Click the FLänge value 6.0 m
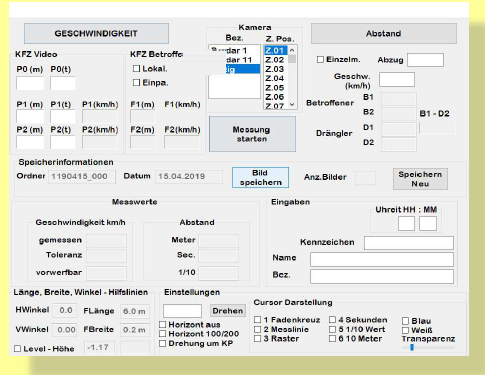 (135, 311)
